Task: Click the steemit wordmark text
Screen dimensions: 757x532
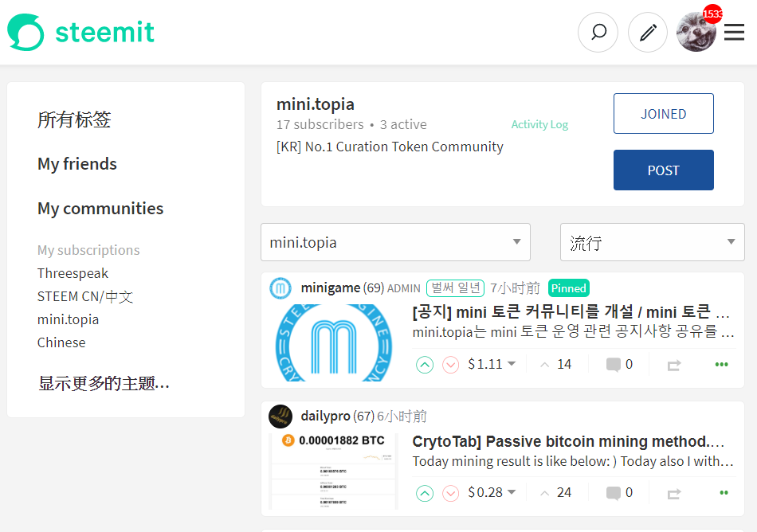Action: (104, 32)
